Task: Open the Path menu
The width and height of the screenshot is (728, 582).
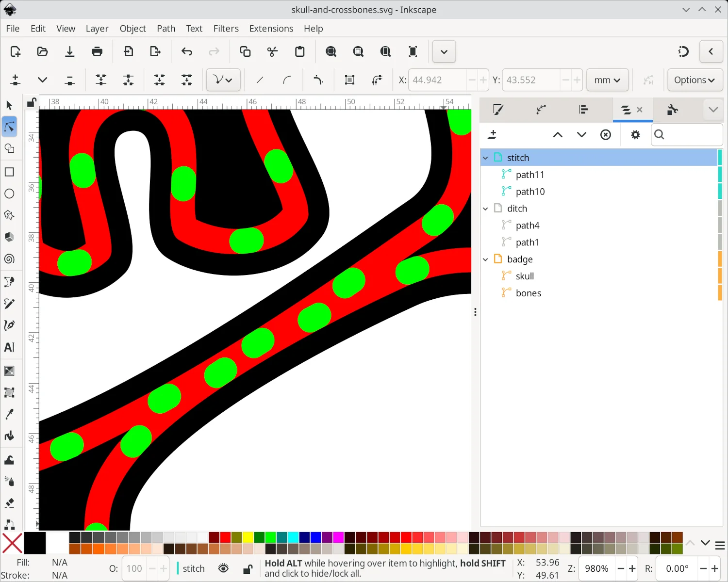Action: point(166,29)
